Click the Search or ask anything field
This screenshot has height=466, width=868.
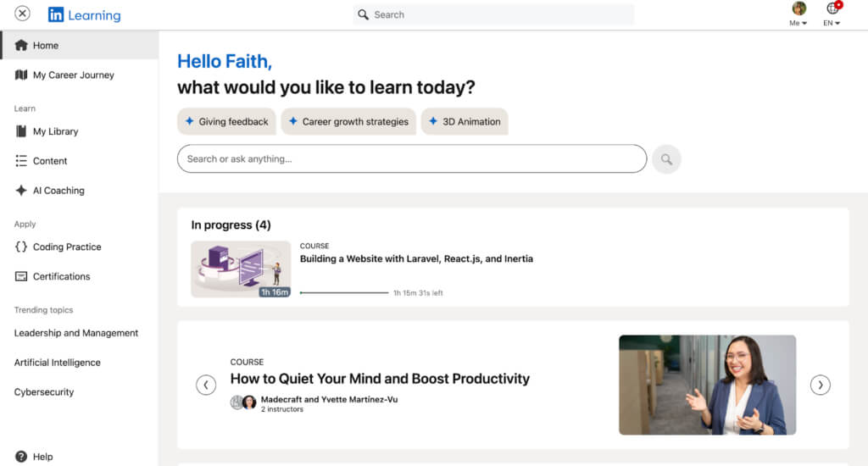click(x=411, y=158)
